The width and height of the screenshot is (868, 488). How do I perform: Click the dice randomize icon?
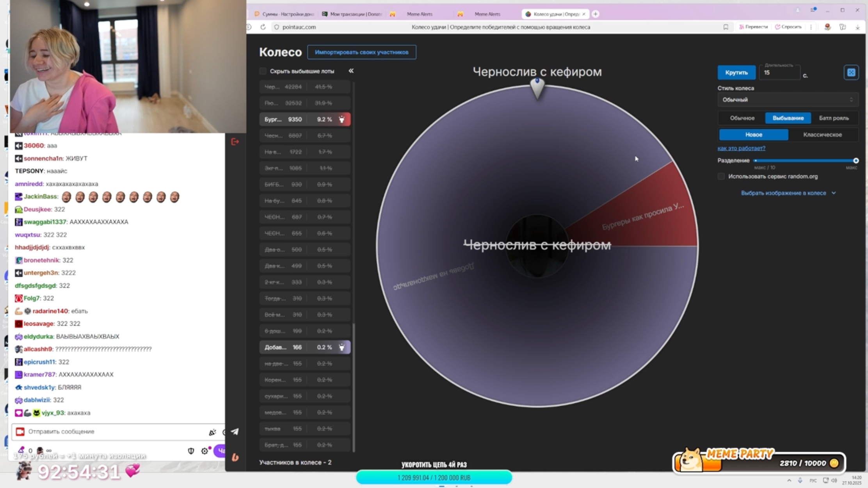pyautogui.click(x=851, y=73)
